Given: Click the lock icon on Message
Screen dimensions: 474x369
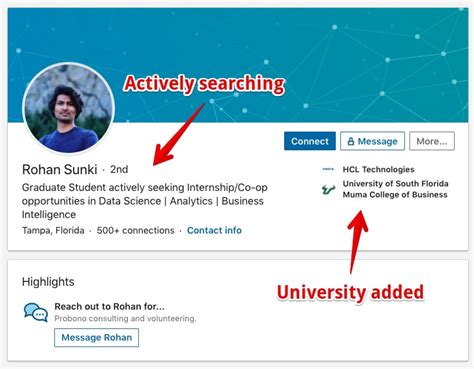Looking at the screenshot, I should (351, 141).
